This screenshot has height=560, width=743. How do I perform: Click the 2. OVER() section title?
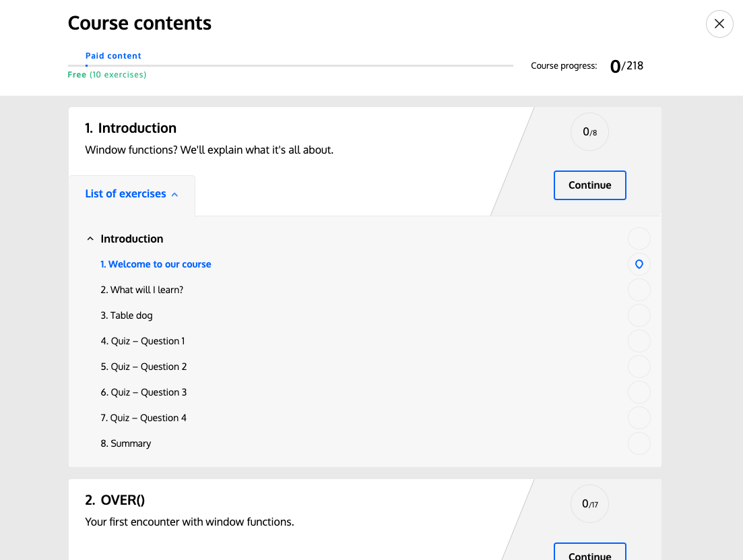(115, 500)
